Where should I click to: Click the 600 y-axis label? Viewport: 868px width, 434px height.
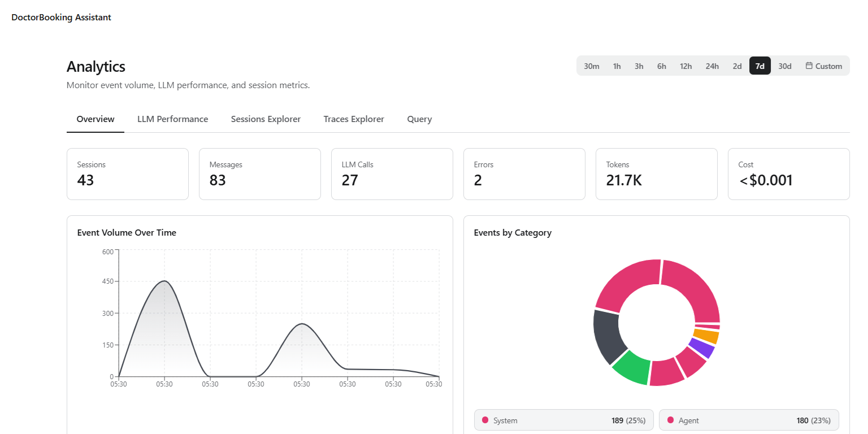tap(107, 251)
